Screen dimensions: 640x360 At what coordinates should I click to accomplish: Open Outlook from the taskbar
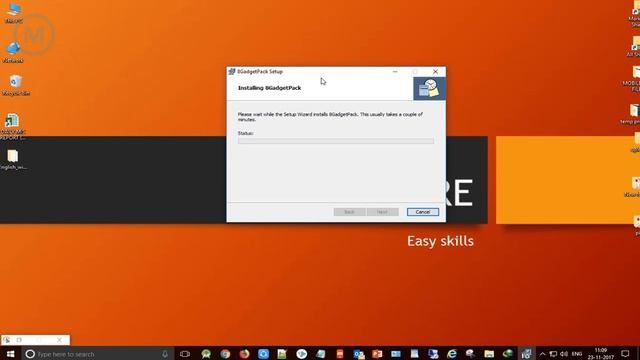click(359, 354)
